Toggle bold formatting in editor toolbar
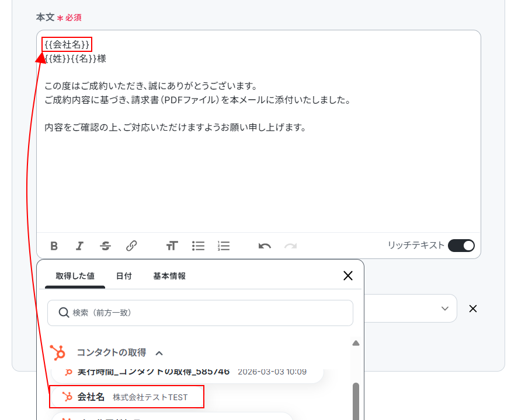The width and height of the screenshot is (518, 420). 54,246
